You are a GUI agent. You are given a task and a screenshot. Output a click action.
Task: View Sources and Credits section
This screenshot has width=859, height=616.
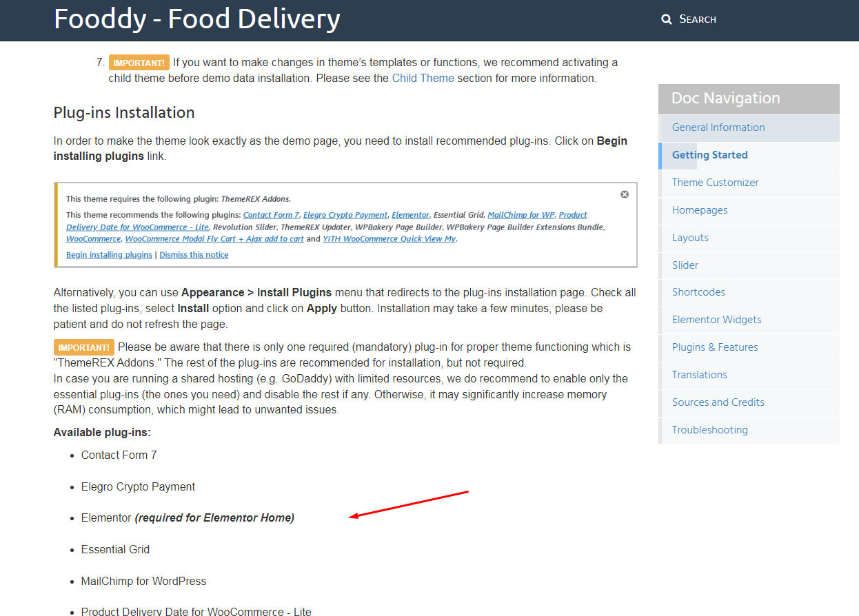coord(749,402)
